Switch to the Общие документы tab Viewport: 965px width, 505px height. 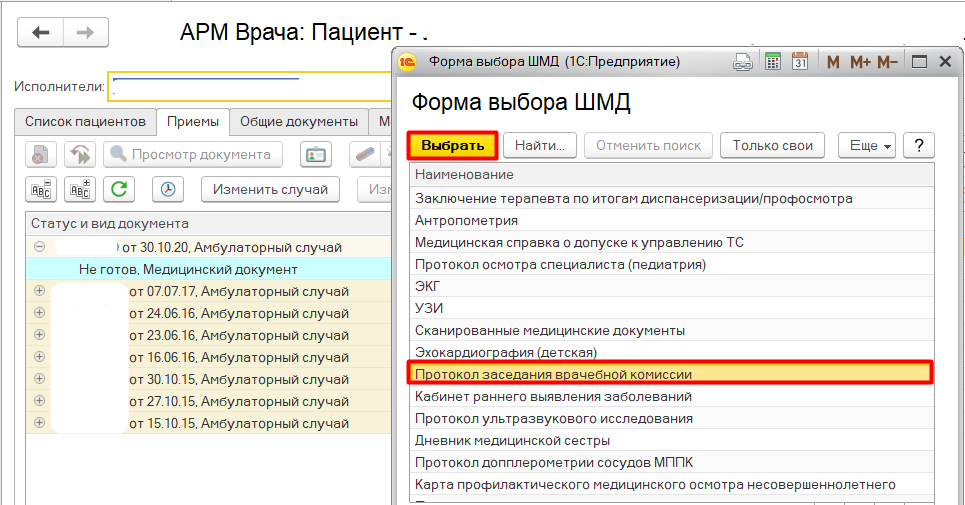(x=298, y=122)
